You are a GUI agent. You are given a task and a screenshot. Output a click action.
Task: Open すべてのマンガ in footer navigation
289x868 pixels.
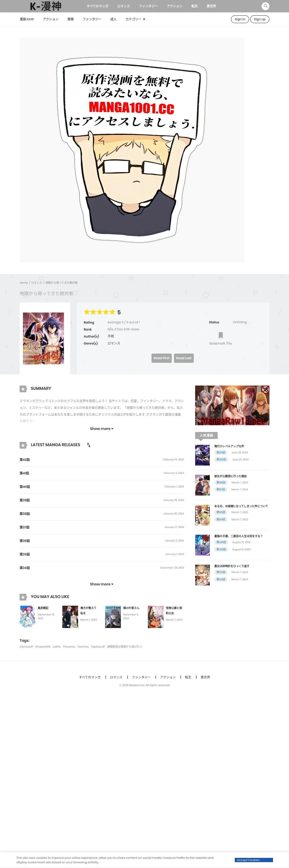90,677
